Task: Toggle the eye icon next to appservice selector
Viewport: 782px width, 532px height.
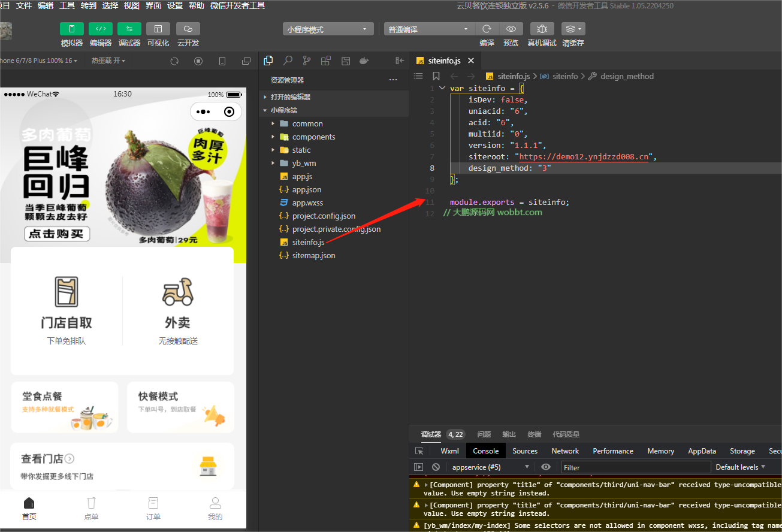Action: [545, 467]
